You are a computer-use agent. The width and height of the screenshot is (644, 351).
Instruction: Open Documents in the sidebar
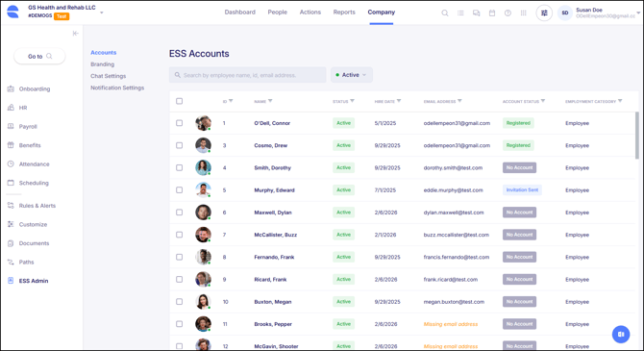pyautogui.click(x=28, y=243)
